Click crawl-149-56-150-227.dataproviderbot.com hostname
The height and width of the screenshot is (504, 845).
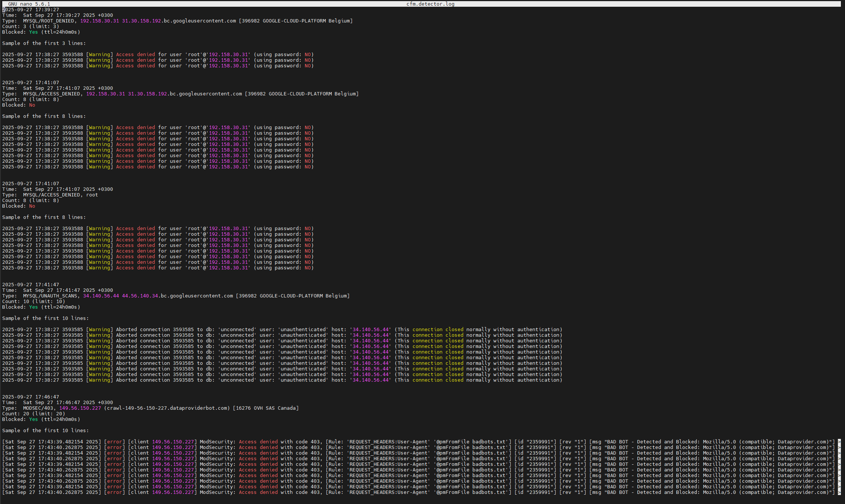tap(167, 408)
